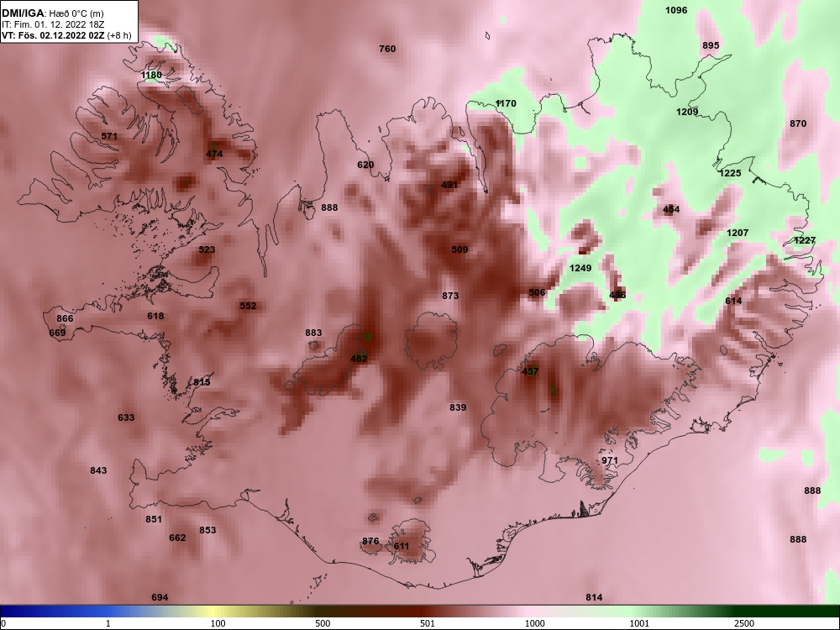This screenshot has height=630, width=840.
Task: Click the map value 1209
Action: [687, 112]
